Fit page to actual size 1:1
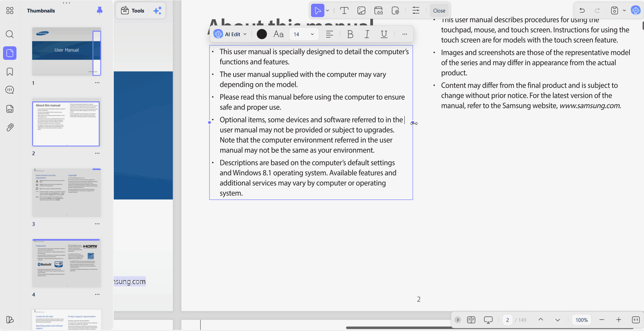Viewport: 644px width, 331px height. click(636, 320)
